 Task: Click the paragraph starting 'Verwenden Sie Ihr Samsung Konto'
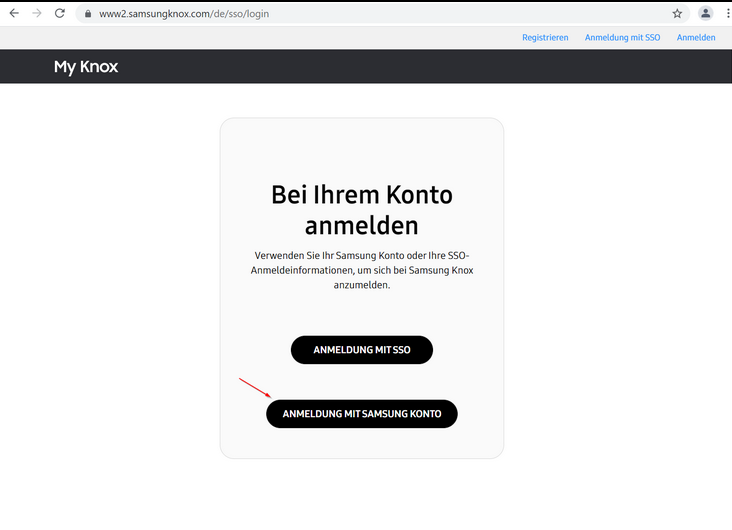(362, 270)
